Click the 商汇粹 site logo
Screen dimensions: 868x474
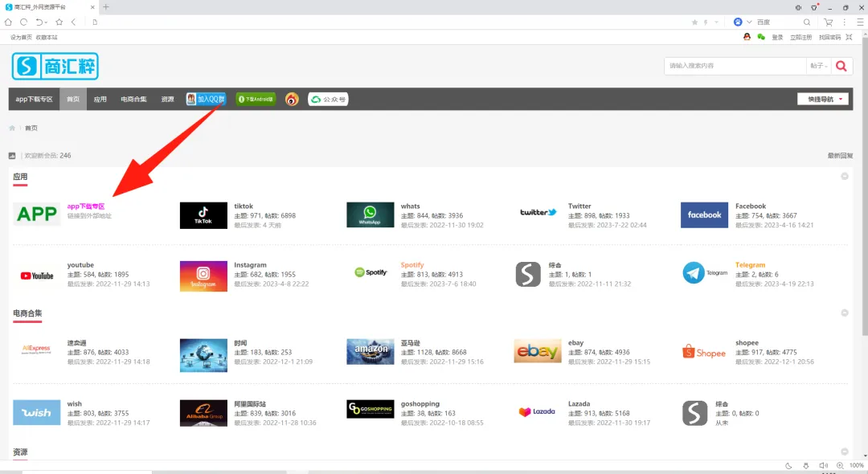[55, 67]
